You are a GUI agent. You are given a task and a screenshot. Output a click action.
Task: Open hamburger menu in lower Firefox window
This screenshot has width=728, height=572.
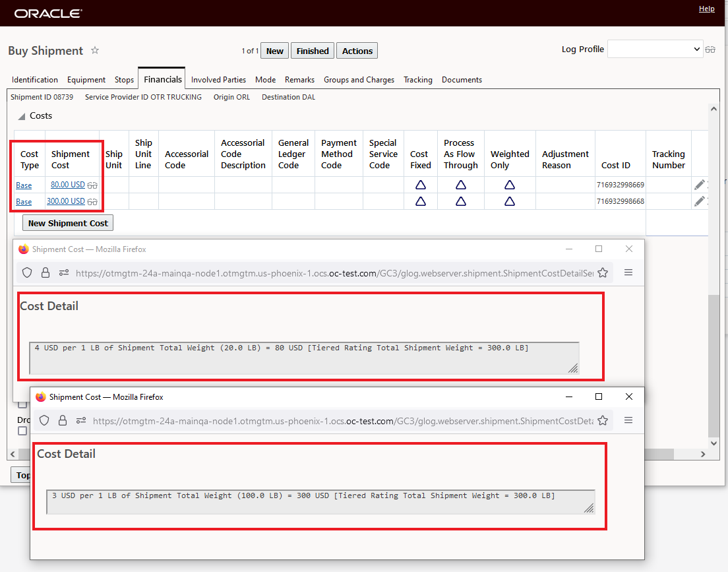click(628, 420)
